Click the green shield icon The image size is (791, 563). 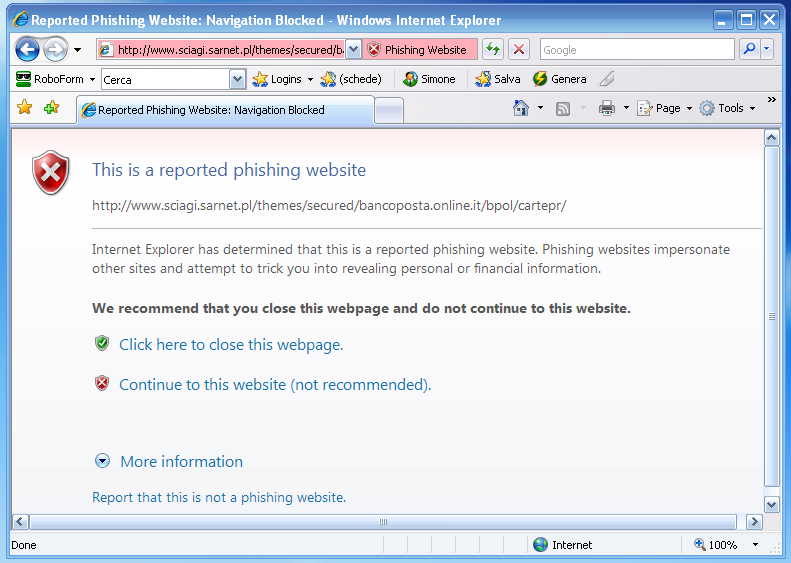tap(102, 344)
